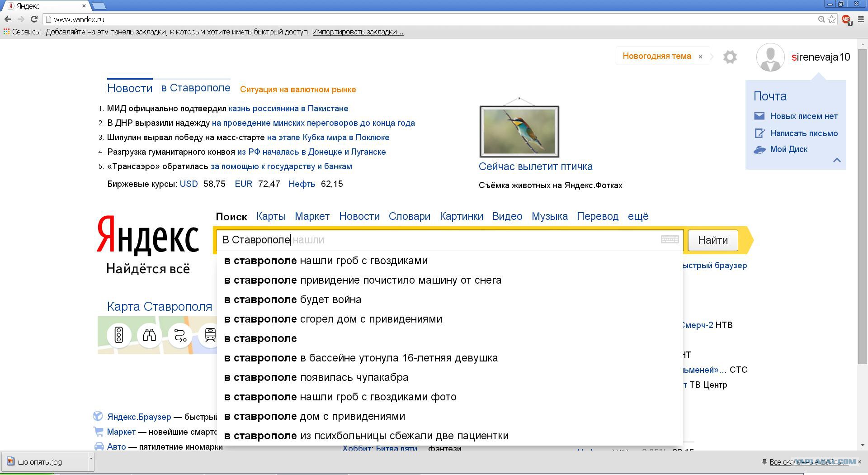Image resolution: width=868 pixels, height=475 pixels.
Task: Open the Карты service link
Action: (271, 216)
